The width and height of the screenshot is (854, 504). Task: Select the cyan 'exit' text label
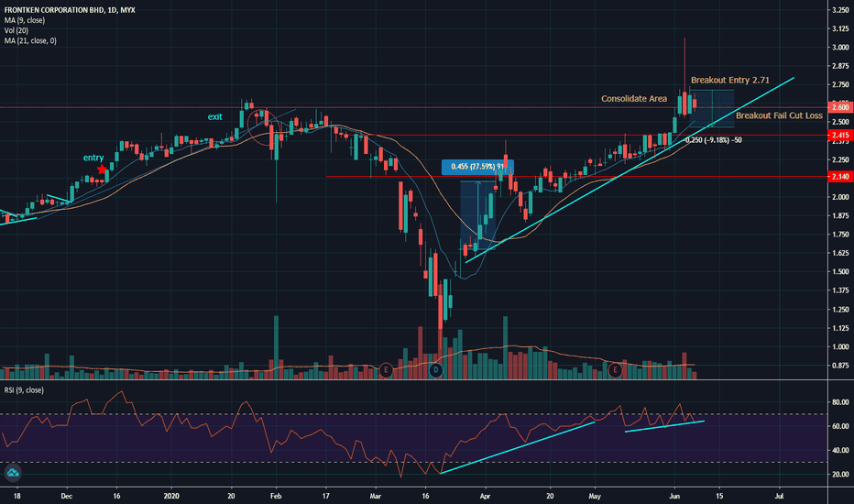[214, 116]
